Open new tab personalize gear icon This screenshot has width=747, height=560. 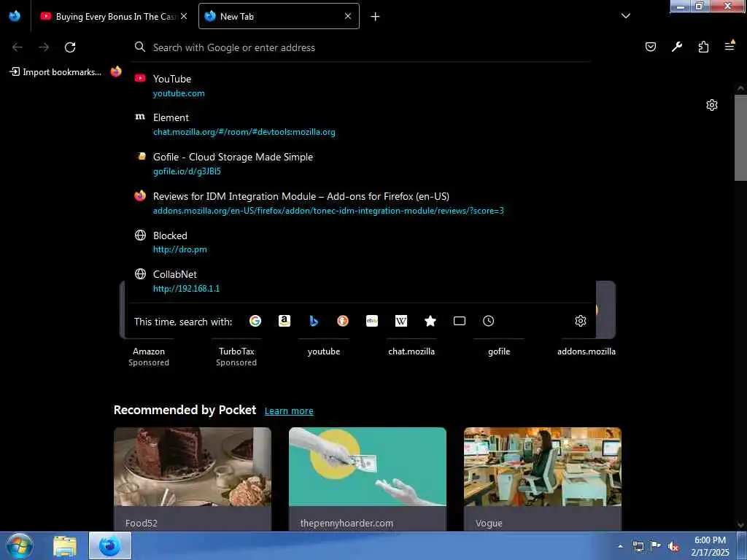pos(712,105)
